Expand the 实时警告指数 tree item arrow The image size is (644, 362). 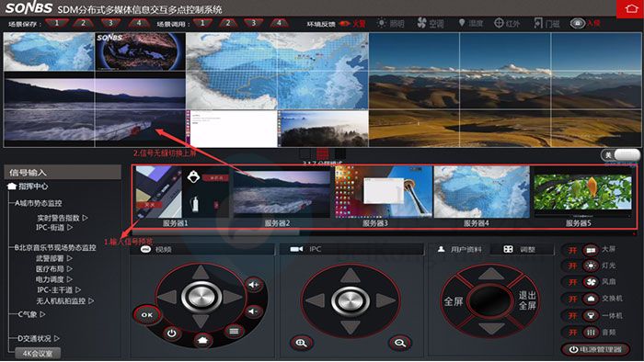pos(85,217)
